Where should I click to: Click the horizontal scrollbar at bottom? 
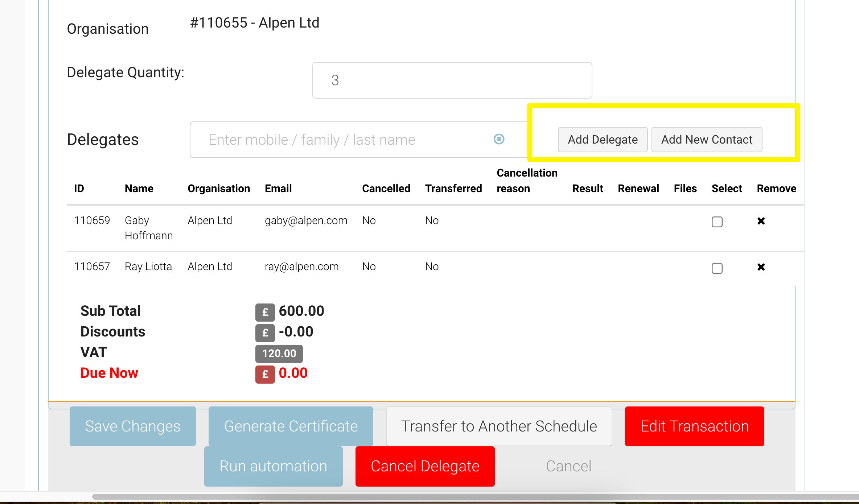point(472,496)
